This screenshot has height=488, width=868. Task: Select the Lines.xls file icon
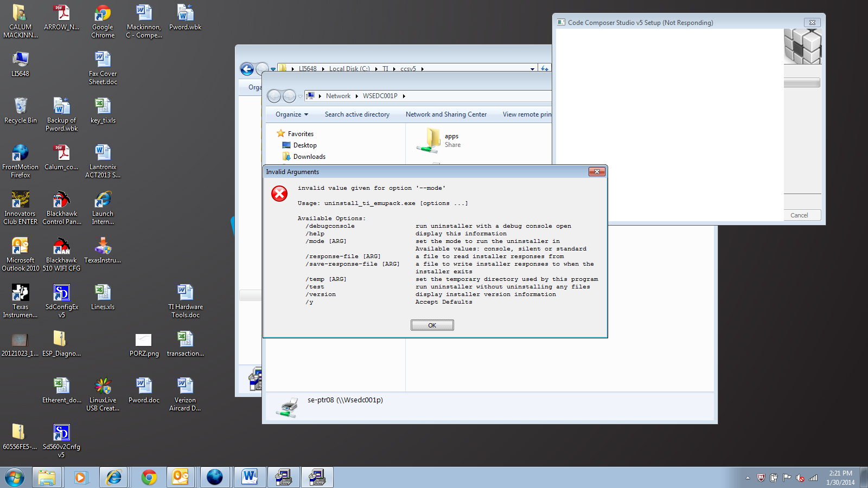pos(103,297)
